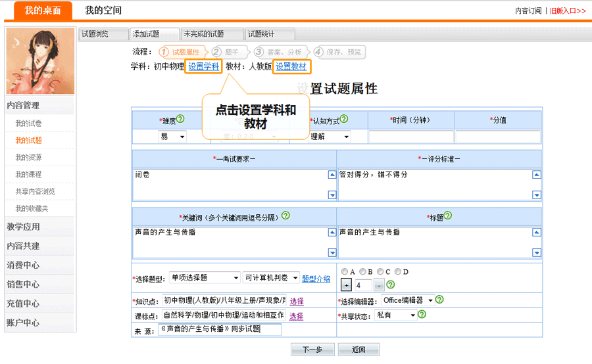Click 设置学科 link

coord(203,67)
